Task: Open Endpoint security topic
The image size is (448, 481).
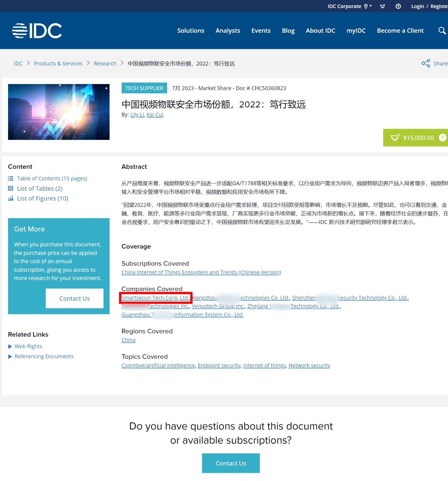Action: point(219,365)
